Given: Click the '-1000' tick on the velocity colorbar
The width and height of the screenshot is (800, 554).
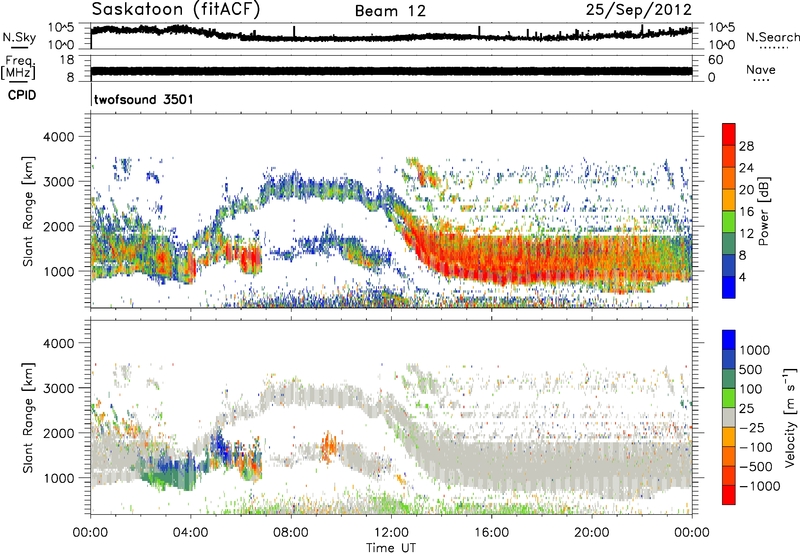Looking at the screenshot, I should click(x=759, y=486).
